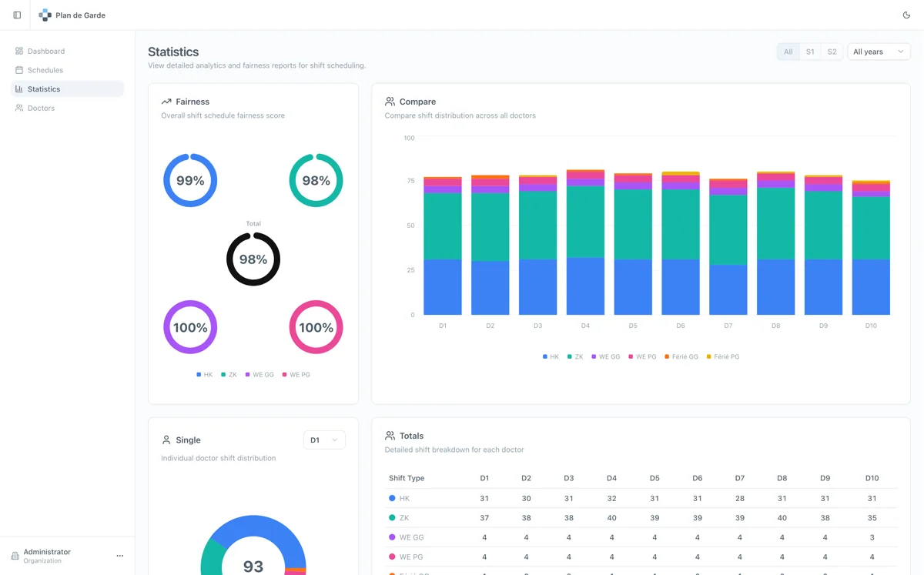Open Administrator account options menu
Image resolution: width=924 pixels, height=575 pixels.
[x=119, y=556]
